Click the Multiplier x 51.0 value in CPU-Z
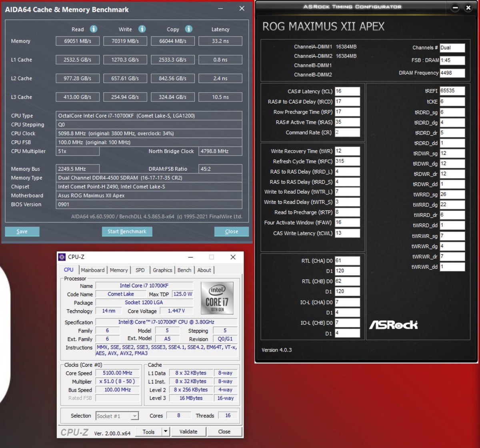Image resolution: width=480 pixels, height=448 pixels. click(x=117, y=382)
